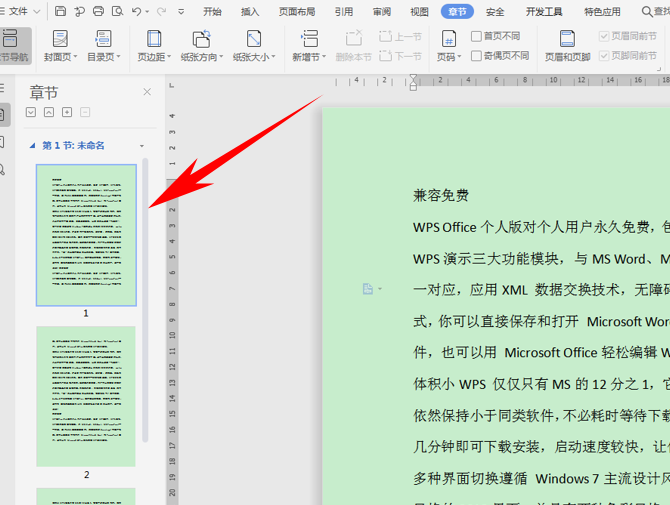The height and width of the screenshot is (505, 670).
Task: Select page 1 thumbnail
Action: pos(86,235)
